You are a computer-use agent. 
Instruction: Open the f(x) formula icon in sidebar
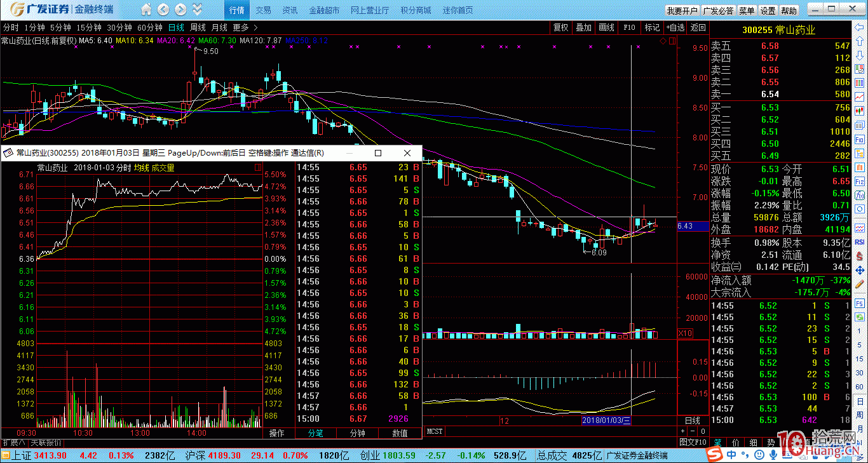(859, 195)
